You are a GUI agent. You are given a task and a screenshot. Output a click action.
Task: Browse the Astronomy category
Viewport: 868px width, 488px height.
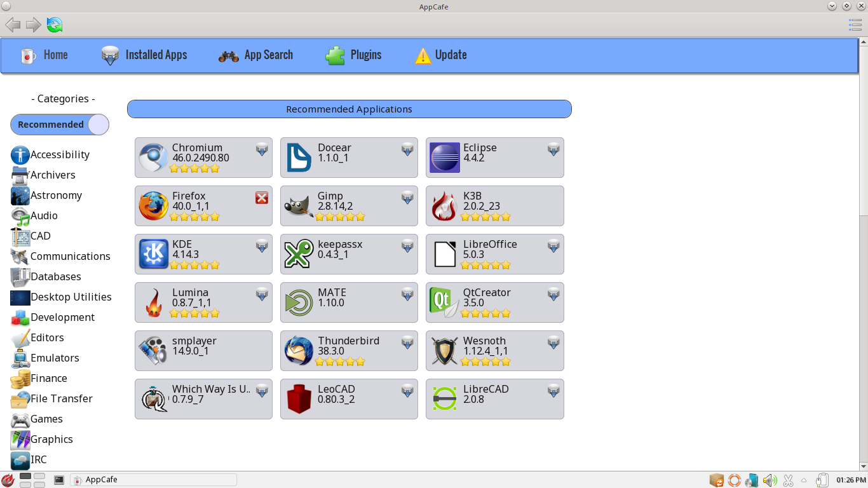pyautogui.click(x=46, y=195)
